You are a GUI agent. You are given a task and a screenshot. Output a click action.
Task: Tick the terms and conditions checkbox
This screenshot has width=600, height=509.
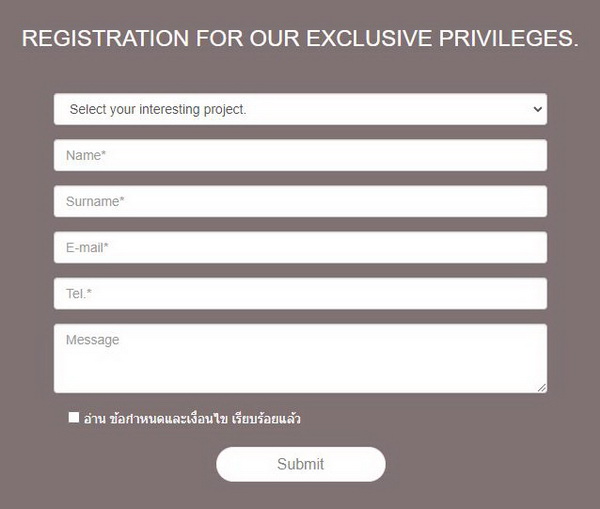point(74,418)
